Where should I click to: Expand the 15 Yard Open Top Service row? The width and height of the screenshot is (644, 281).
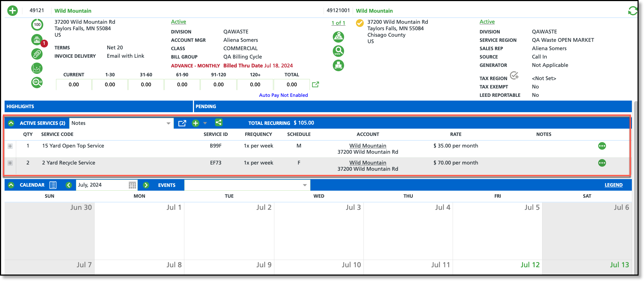10,146
